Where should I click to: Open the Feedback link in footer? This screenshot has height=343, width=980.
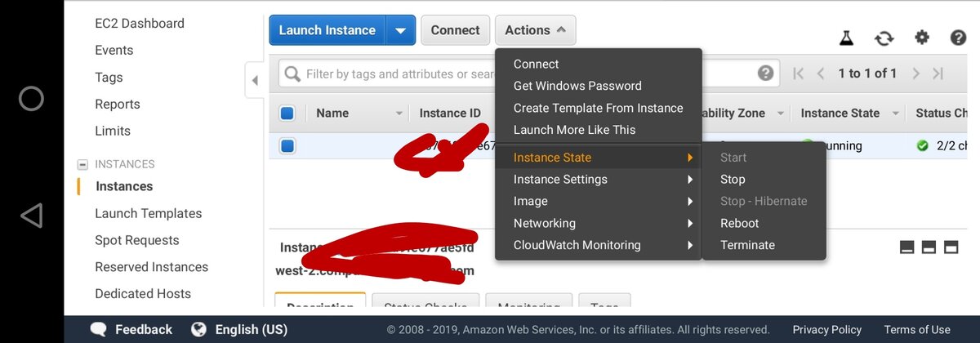144,330
